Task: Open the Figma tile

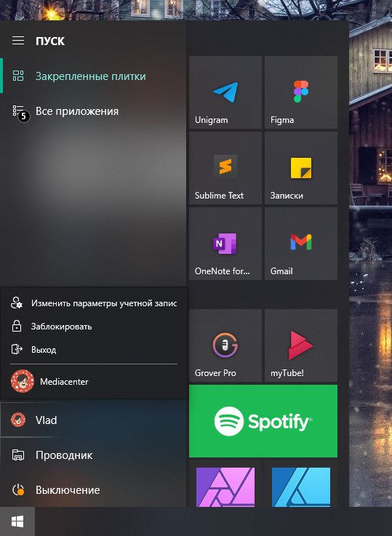Action: point(301,92)
